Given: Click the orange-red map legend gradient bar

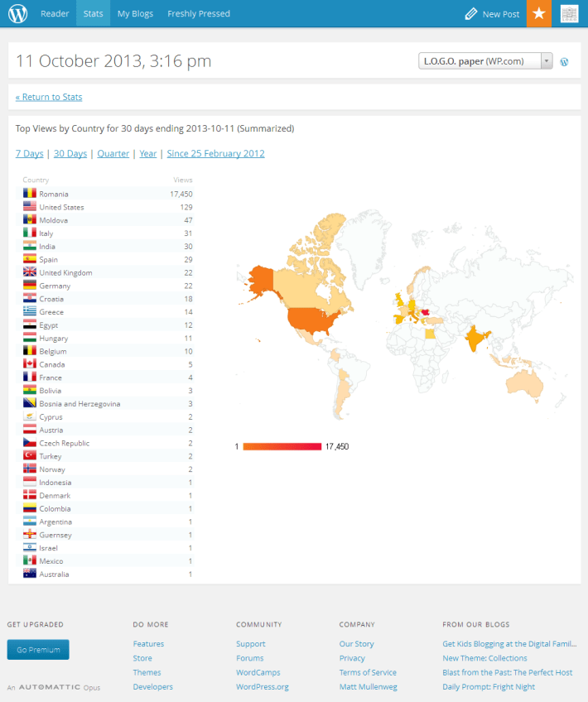Looking at the screenshot, I should (x=282, y=446).
